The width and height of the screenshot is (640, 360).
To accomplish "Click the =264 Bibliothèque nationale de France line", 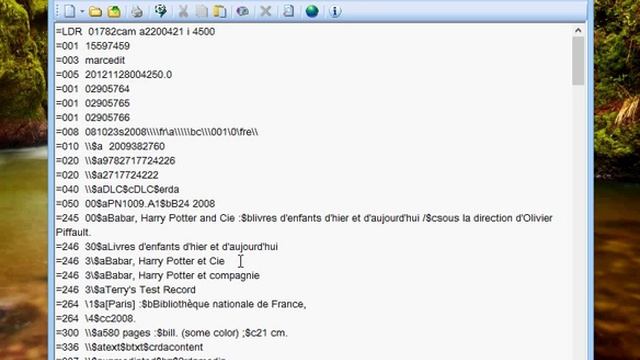I will [181, 304].
